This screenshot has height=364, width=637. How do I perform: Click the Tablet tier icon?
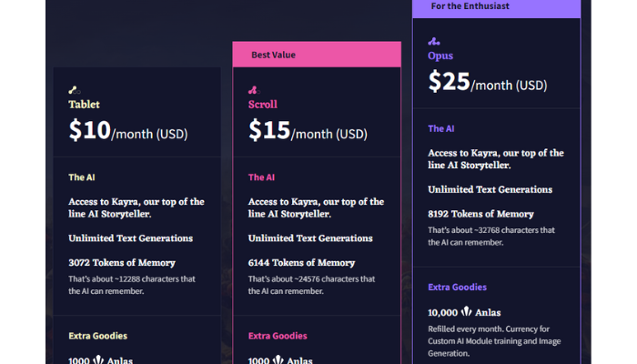tap(75, 90)
